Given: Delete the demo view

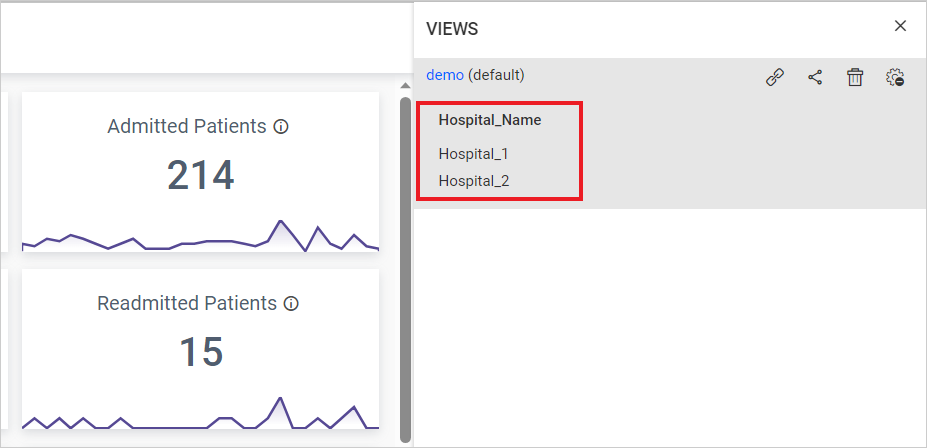Looking at the screenshot, I should 855,77.
